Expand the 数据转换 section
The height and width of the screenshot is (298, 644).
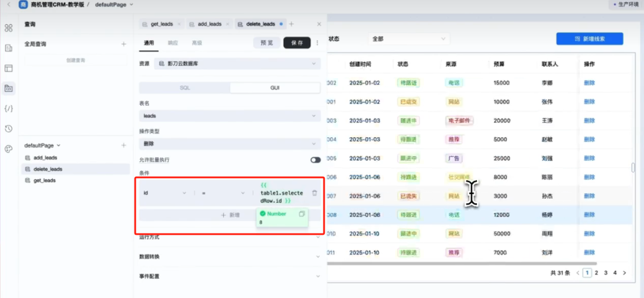[x=230, y=257]
